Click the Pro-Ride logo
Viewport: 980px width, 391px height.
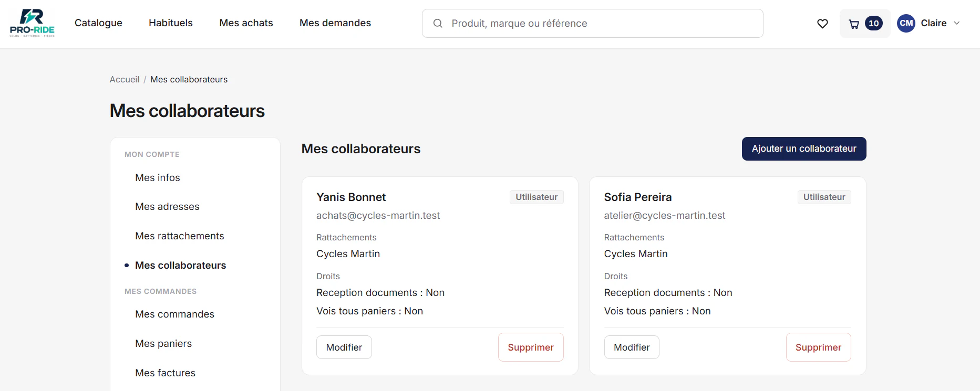click(x=32, y=23)
